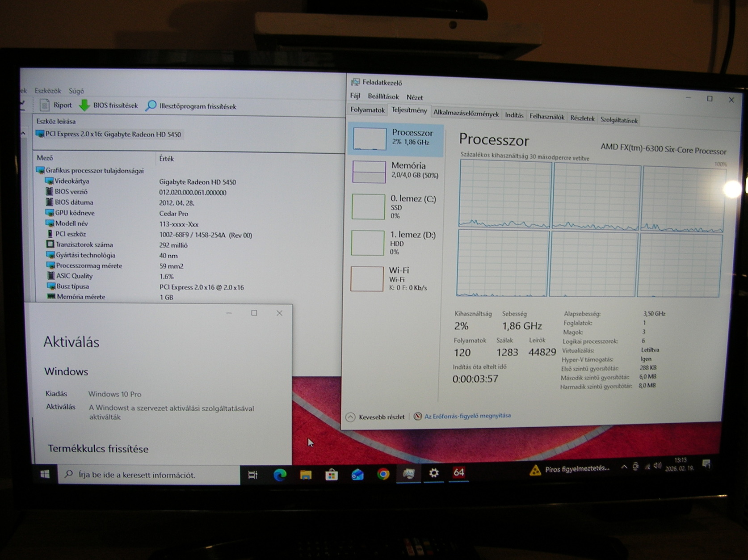Viewport: 748px width, 560px height.
Task: Switch to the Folyamatok tab
Action: coord(367,110)
